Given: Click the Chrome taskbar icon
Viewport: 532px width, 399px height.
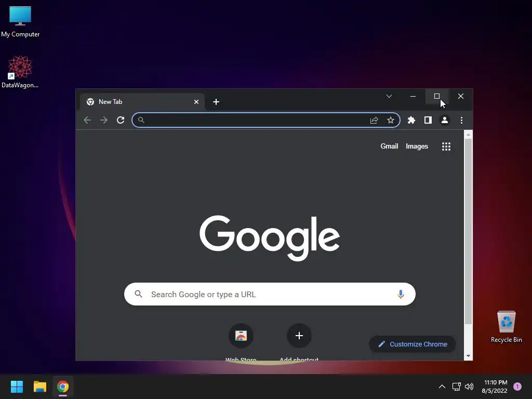Looking at the screenshot, I should 63,387.
